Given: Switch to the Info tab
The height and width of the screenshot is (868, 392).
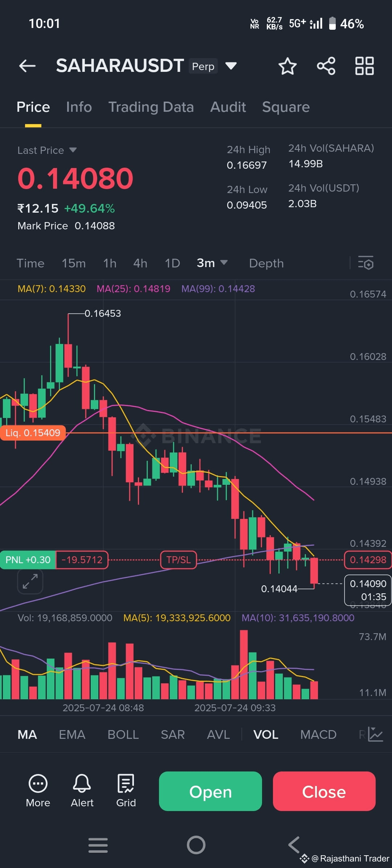Looking at the screenshot, I should 79,107.
